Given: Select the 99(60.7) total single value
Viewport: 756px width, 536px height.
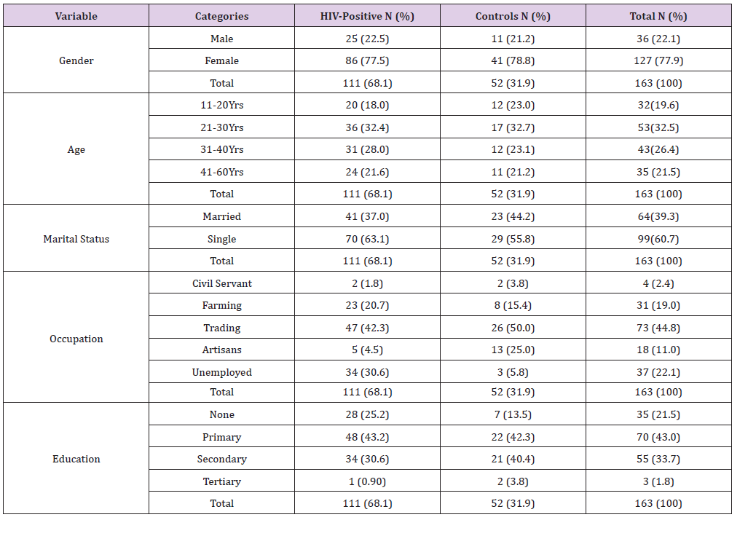Looking at the screenshot, I should (x=658, y=239).
